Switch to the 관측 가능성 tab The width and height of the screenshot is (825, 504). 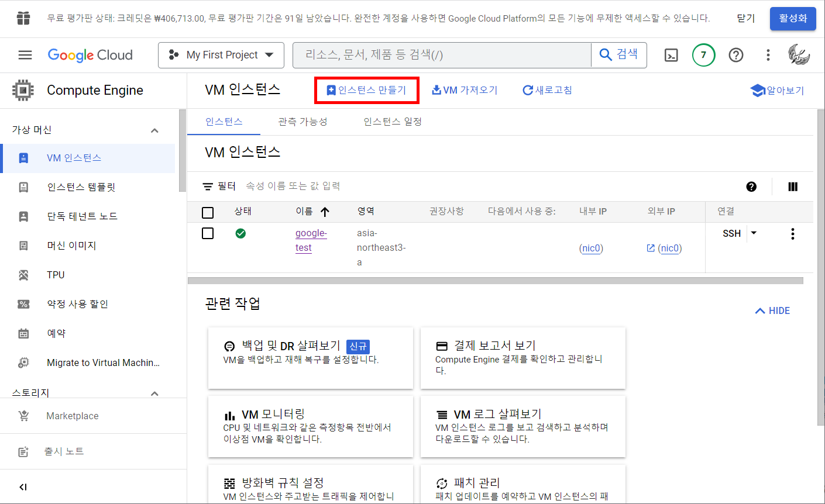coord(302,122)
